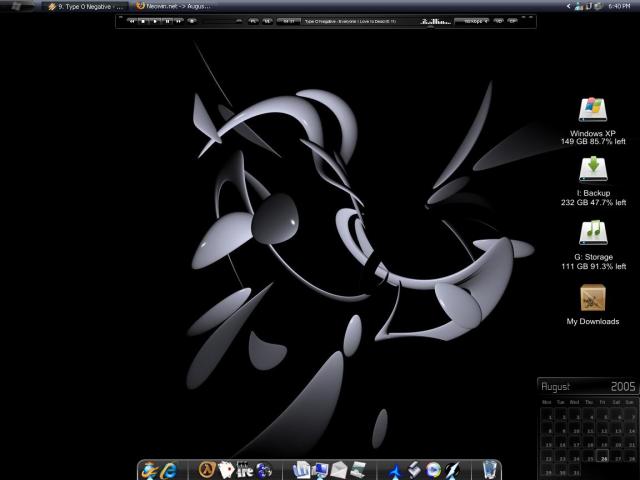This screenshot has width=640, height=480.
Task: Open the skin/colour theme dropdown in player
Action: coord(472,21)
